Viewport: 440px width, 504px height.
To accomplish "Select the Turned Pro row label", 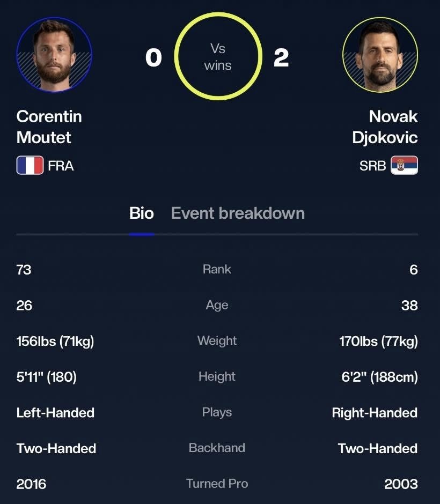I will tap(217, 484).
